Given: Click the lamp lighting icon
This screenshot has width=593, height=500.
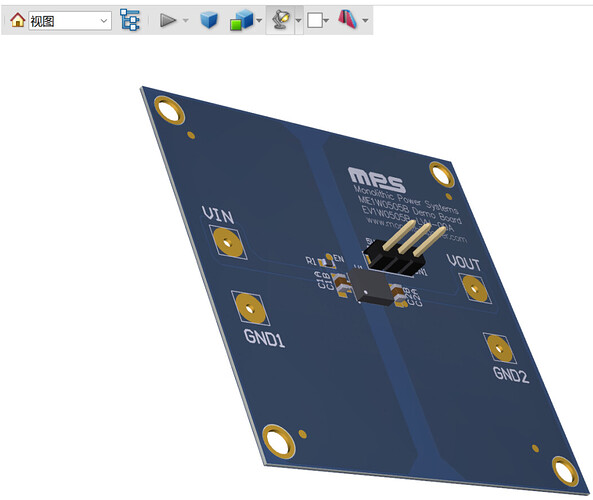Looking at the screenshot, I should (280, 20).
